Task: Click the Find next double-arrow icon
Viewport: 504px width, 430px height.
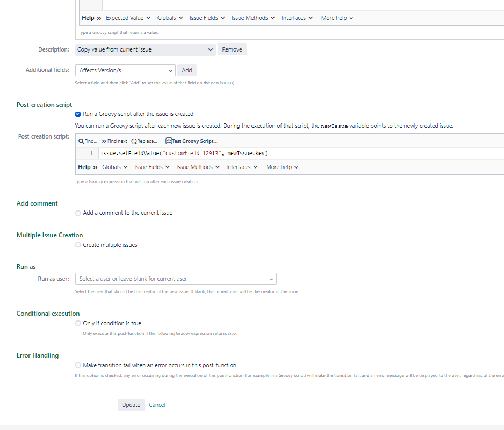Action: 104,141
